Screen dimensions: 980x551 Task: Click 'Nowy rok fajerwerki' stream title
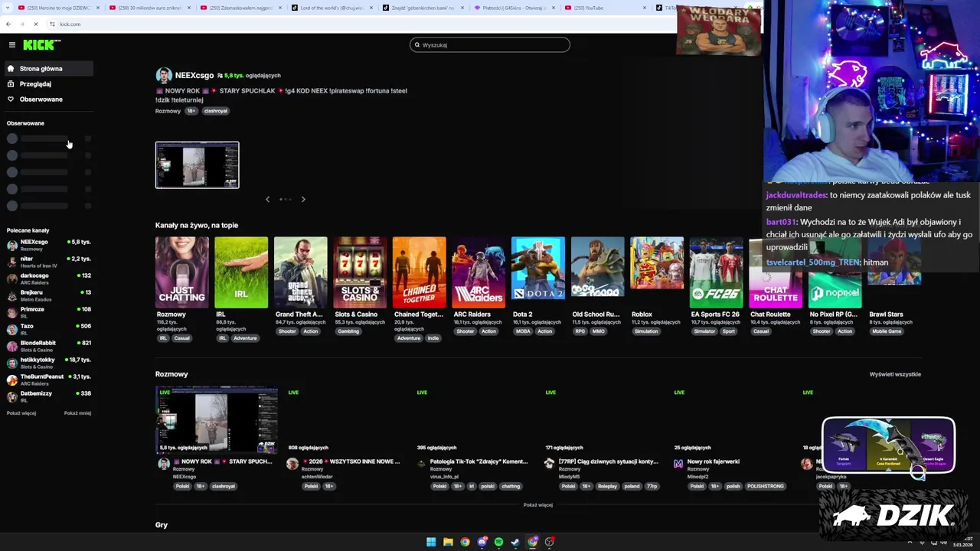[x=714, y=461]
